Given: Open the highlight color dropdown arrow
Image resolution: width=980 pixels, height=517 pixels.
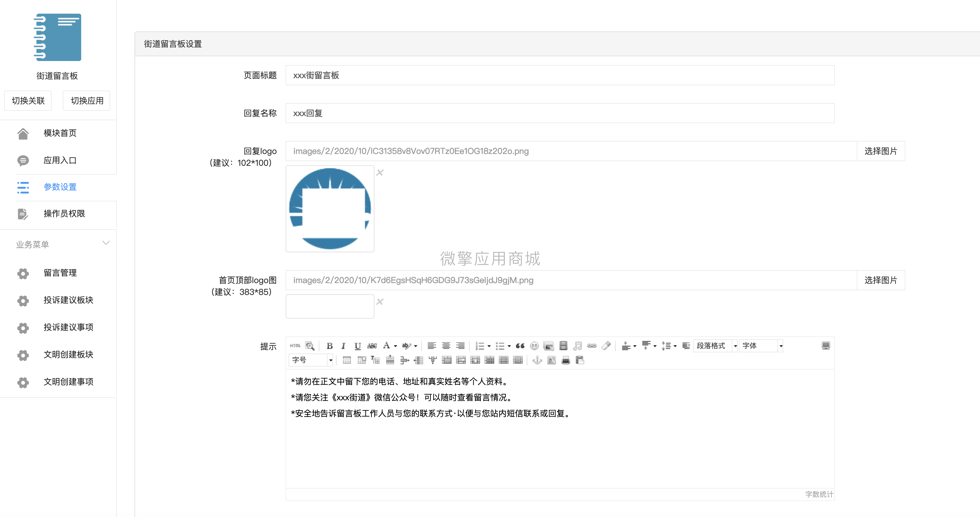Looking at the screenshot, I should (416, 346).
